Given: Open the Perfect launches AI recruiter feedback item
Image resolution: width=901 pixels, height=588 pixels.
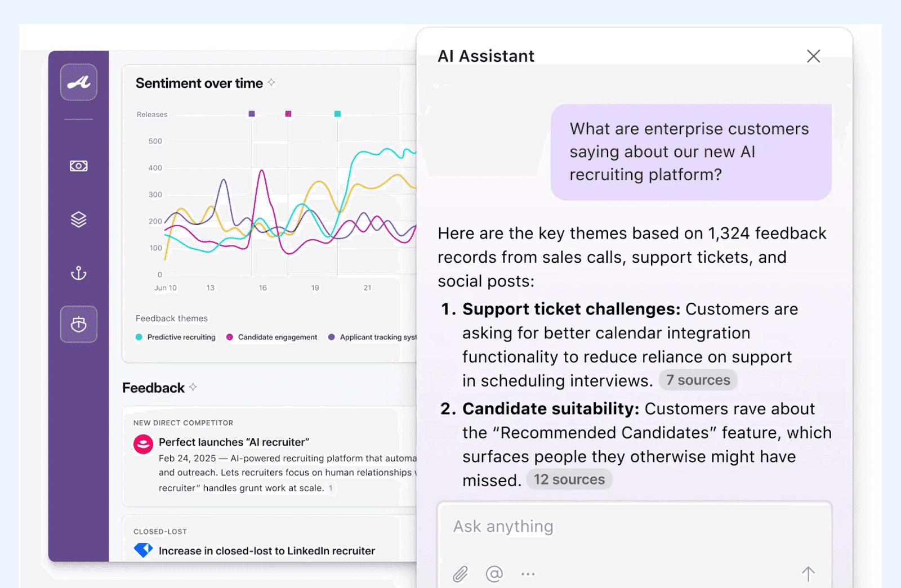Looking at the screenshot, I should pos(234,442).
